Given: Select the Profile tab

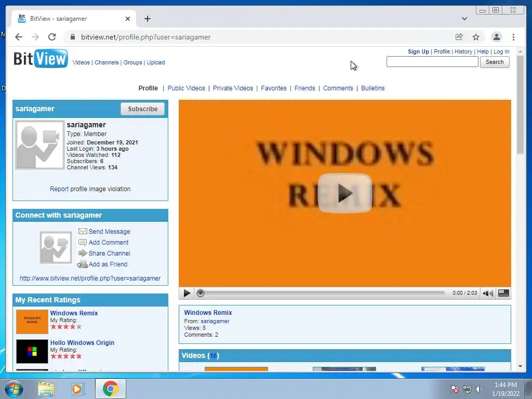Looking at the screenshot, I should 148,88.
